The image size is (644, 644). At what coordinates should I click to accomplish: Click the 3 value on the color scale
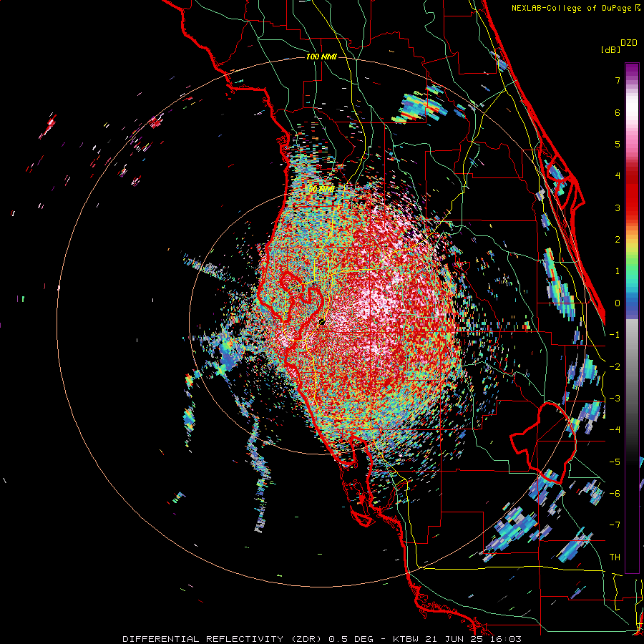coord(618,208)
